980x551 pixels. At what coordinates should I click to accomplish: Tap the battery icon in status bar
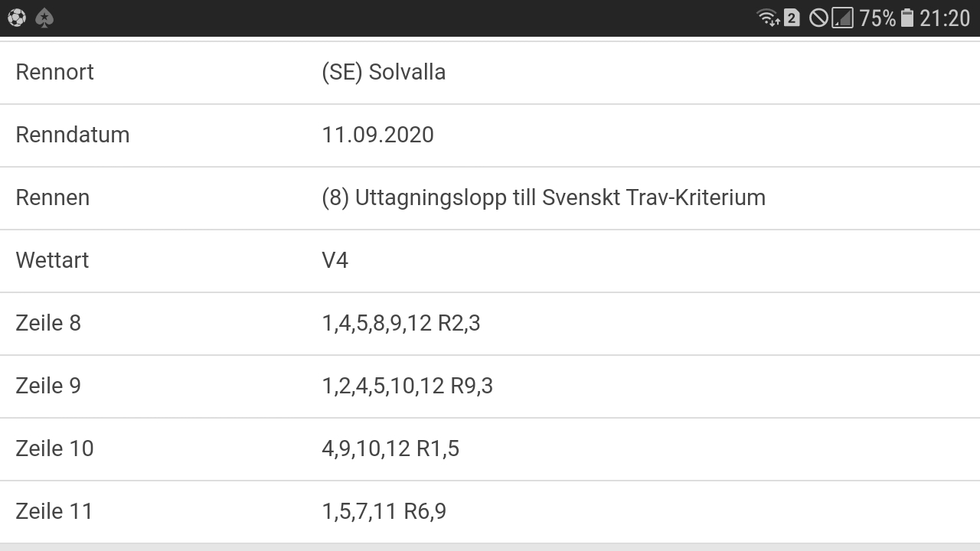pyautogui.click(x=907, y=18)
